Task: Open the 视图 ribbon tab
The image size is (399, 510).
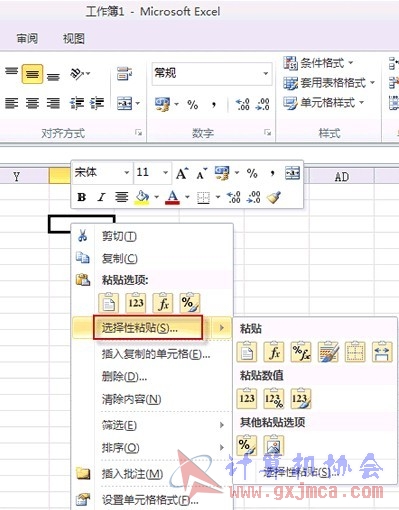Action: click(x=74, y=39)
